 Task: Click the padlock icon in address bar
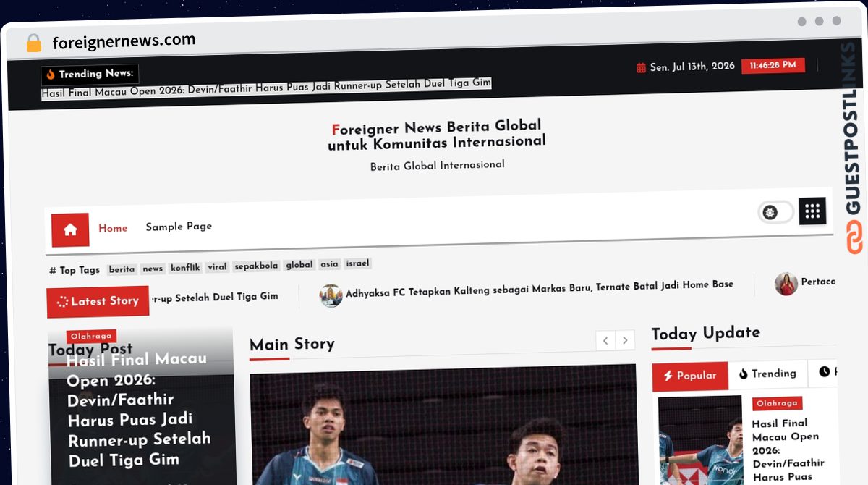pos(33,43)
